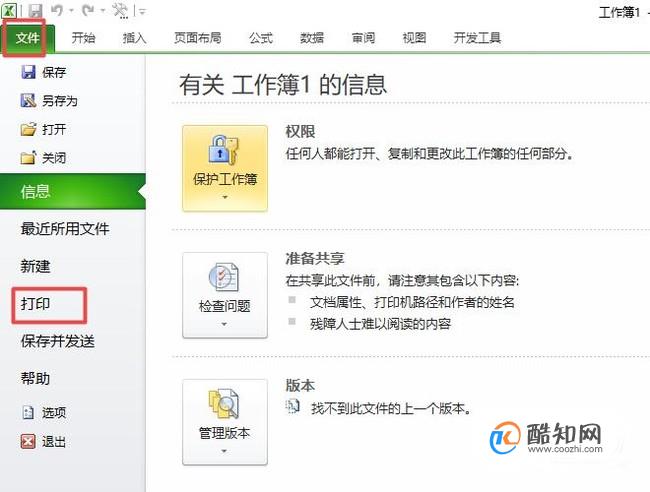Click the Excel application icon in title bar
650x492 pixels.
tap(9, 10)
